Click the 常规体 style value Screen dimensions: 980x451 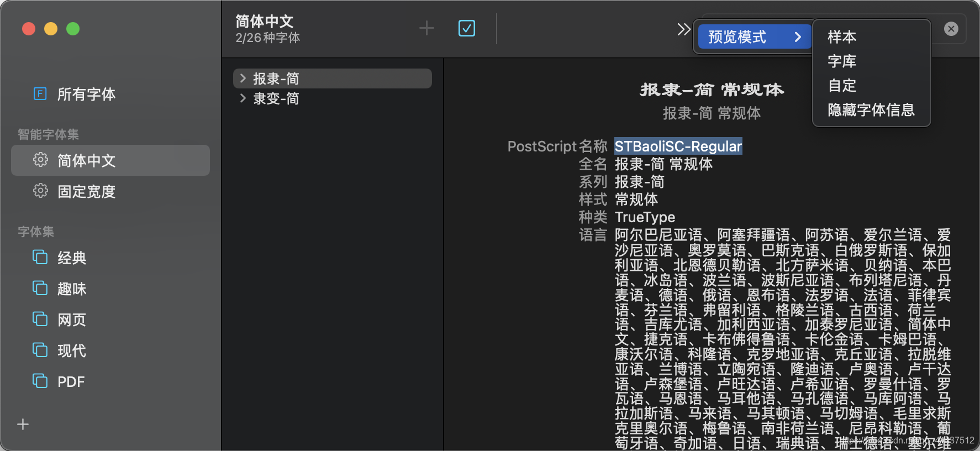636,200
